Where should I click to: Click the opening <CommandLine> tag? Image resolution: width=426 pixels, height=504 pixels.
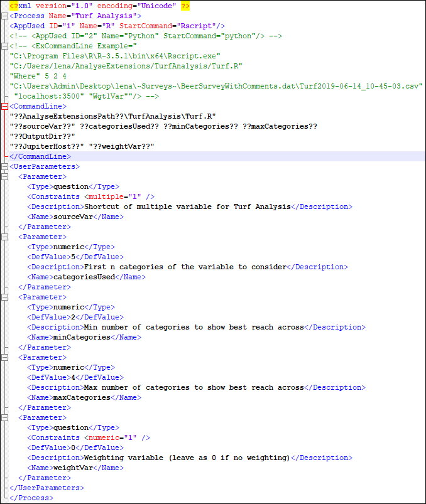pos(38,107)
